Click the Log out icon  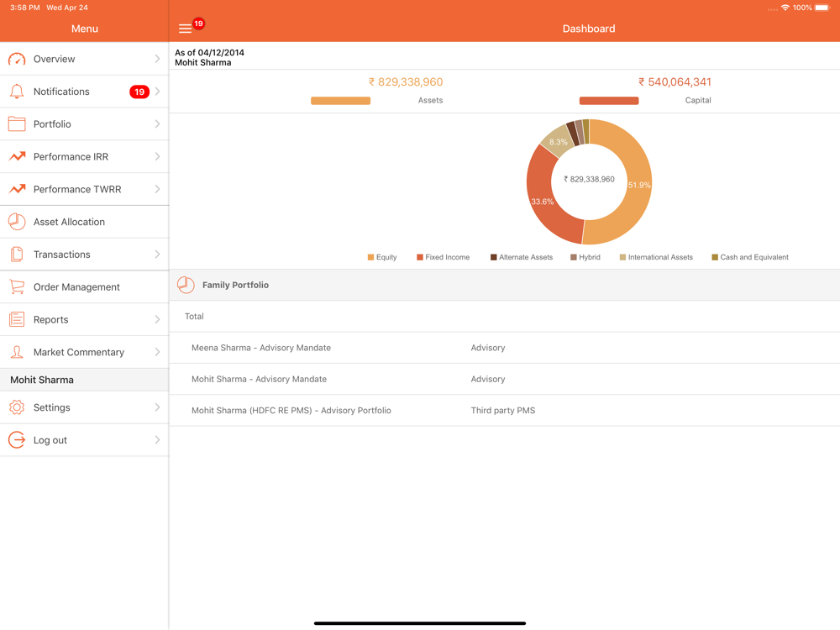click(17, 440)
